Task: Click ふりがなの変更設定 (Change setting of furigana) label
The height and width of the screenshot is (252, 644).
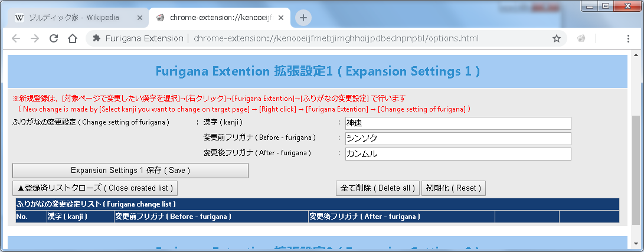Action: 91,122
